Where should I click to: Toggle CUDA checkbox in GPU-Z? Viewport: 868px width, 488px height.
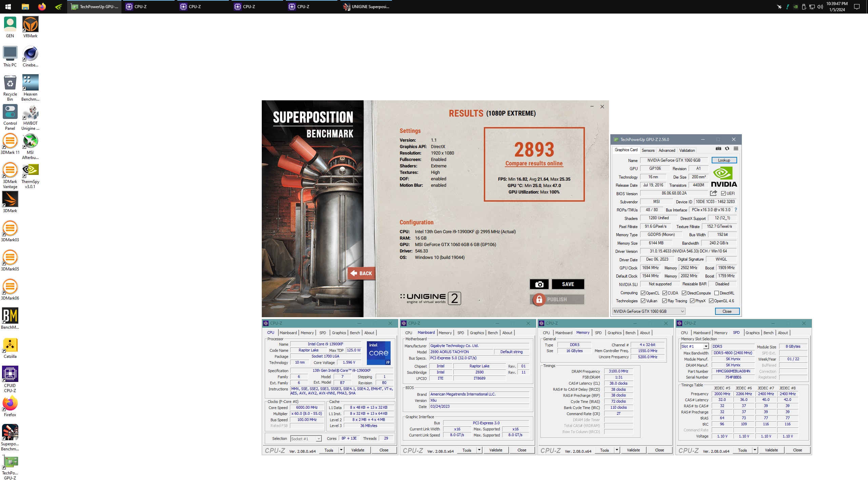point(665,293)
